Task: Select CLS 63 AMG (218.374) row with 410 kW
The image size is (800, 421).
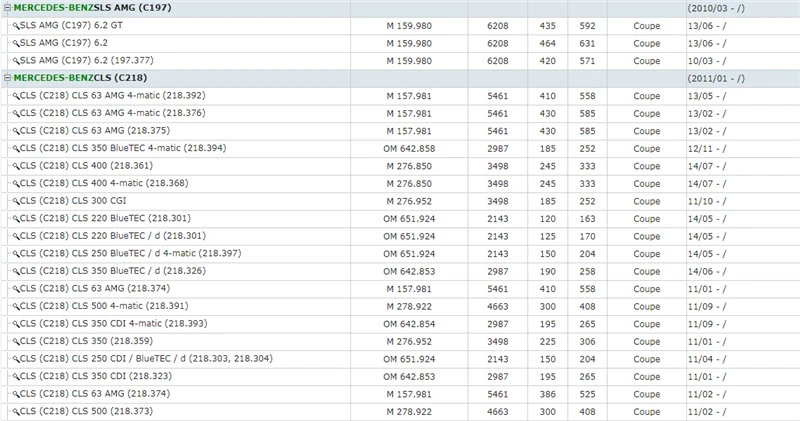Action: pos(95,288)
